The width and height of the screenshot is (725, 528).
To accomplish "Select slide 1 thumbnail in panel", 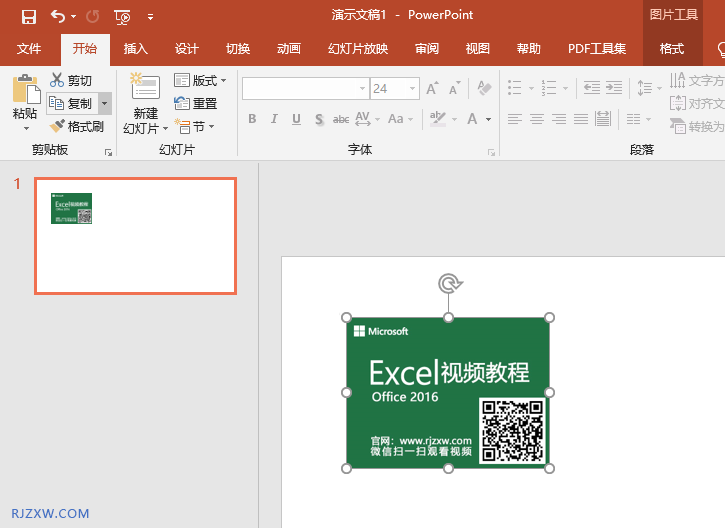I will point(135,236).
